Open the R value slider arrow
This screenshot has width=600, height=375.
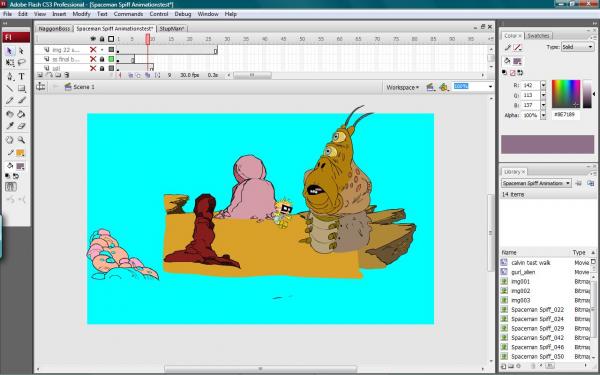(x=543, y=85)
